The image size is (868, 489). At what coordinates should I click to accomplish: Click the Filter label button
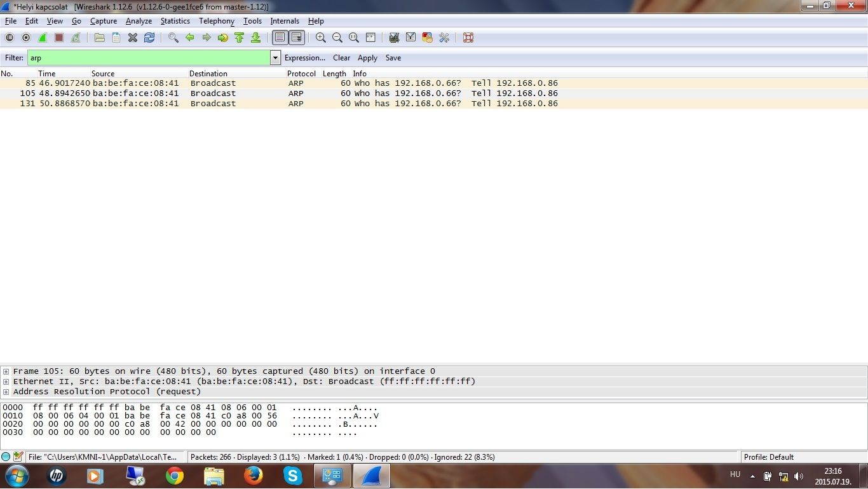pos(14,58)
